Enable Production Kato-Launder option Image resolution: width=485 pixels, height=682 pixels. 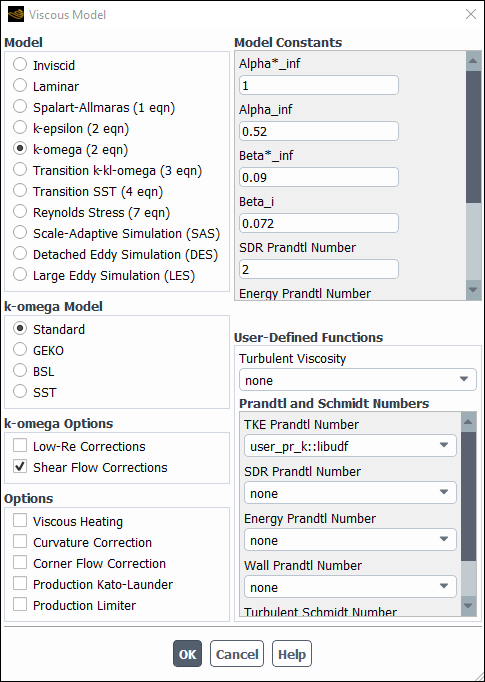[20, 583]
